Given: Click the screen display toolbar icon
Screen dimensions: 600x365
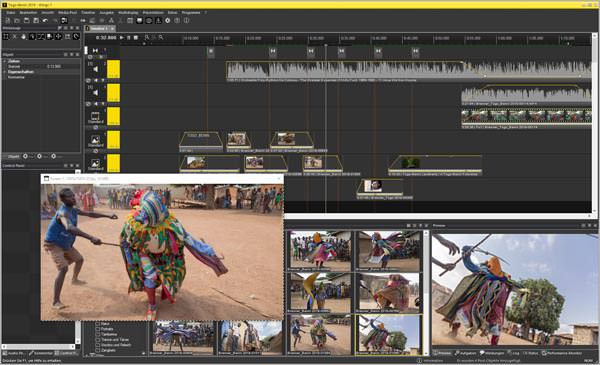Looking at the screenshot, I should 139,21.
